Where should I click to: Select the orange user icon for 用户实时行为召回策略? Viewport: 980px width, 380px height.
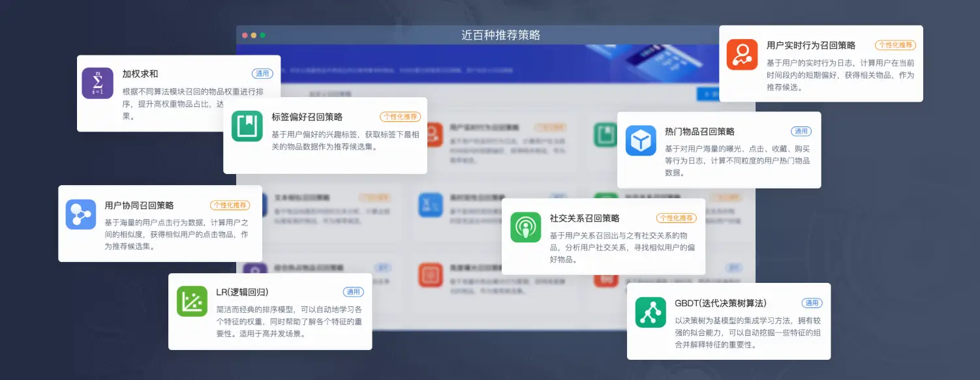pos(742,54)
